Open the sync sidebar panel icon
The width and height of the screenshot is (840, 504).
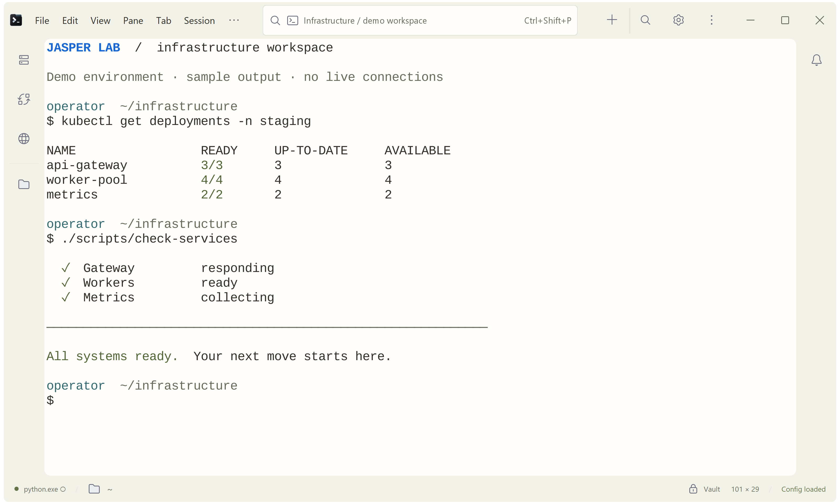pos(24,99)
